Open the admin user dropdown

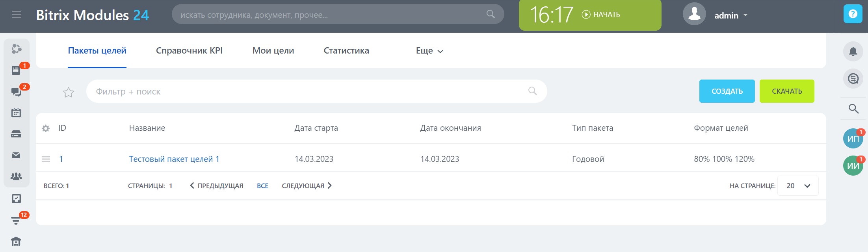click(x=731, y=15)
